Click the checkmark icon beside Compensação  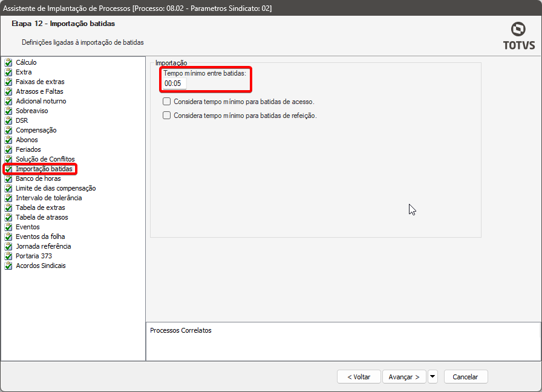tap(8, 130)
